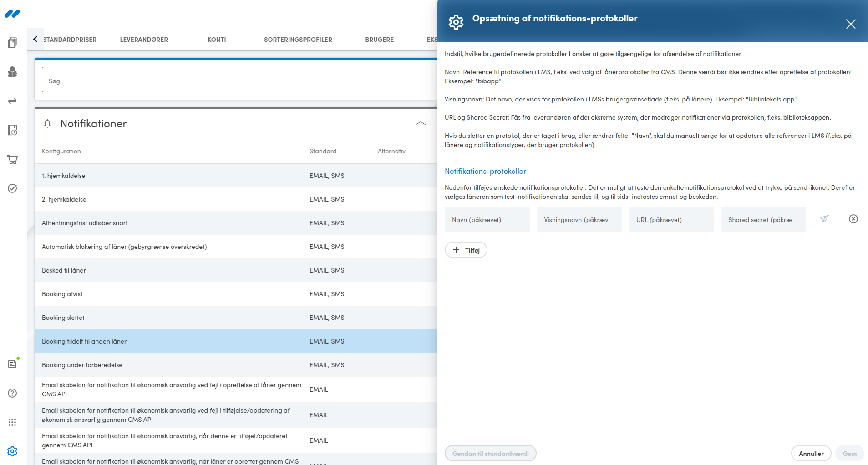The width and height of the screenshot is (868, 465).
Task: Select 'Automatisk blokering af låner' row
Action: coord(236,247)
